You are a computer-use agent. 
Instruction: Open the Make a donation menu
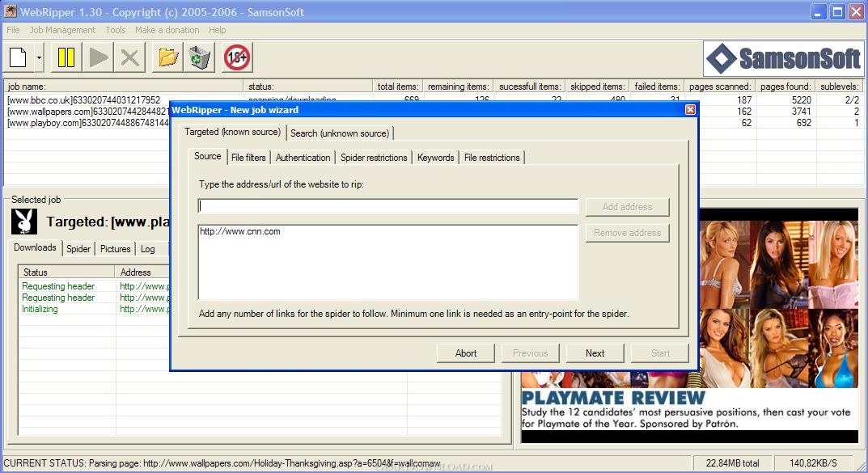coord(167,30)
